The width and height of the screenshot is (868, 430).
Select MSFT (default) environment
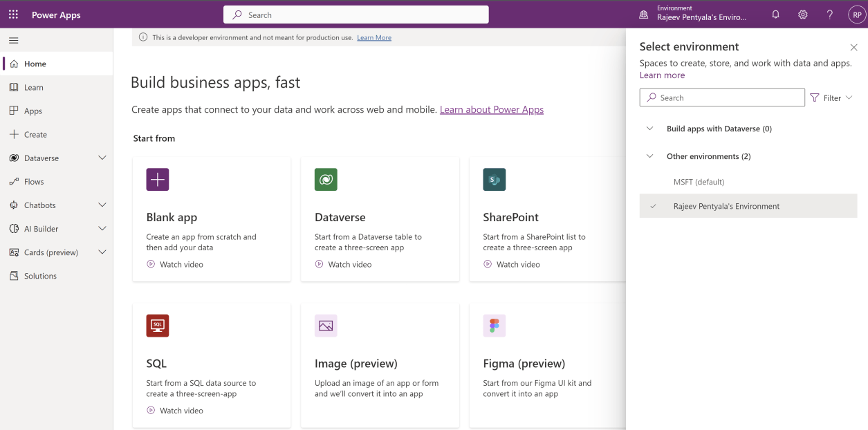click(x=699, y=181)
